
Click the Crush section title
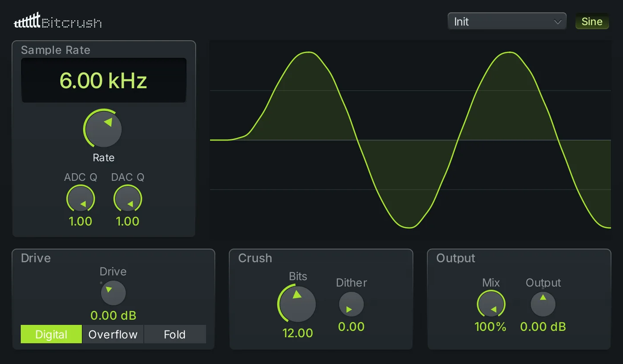(255, 258)
